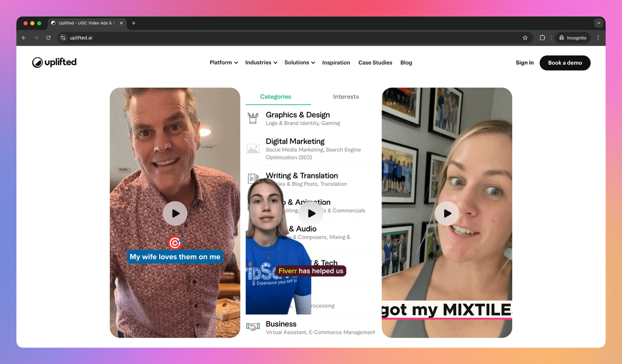
Task: Open Case Studies
Action: click(375, 63)
